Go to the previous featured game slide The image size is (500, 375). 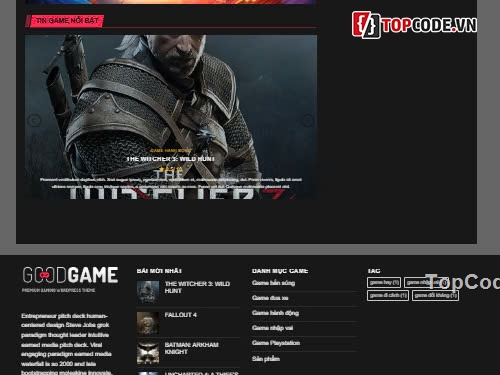pyautogui.click(x=34, y=120)
